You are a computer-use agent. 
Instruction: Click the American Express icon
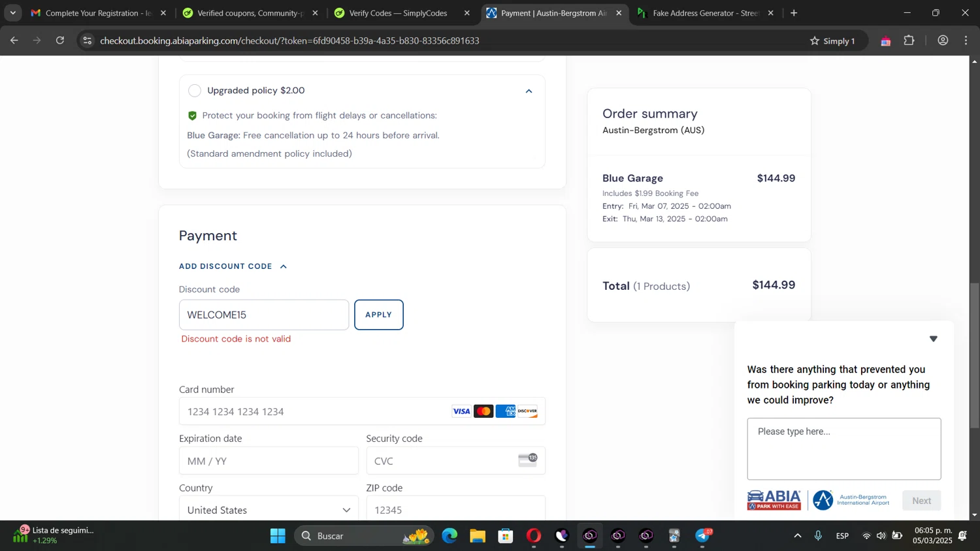(506, 411)
